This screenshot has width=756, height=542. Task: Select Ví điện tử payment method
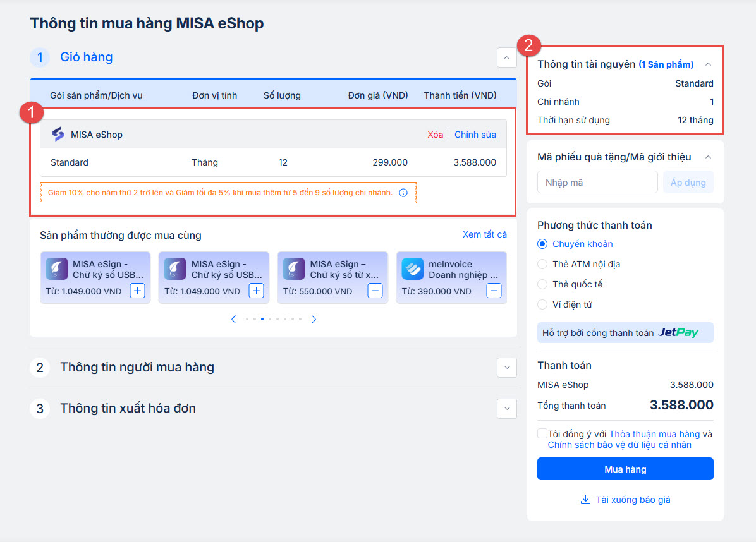(x=542, y=304)
